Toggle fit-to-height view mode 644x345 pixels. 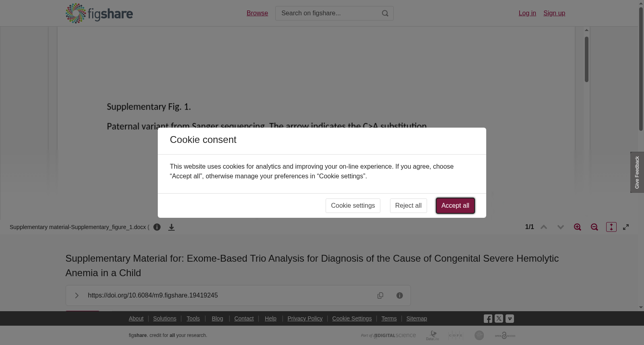click(611, 227)
